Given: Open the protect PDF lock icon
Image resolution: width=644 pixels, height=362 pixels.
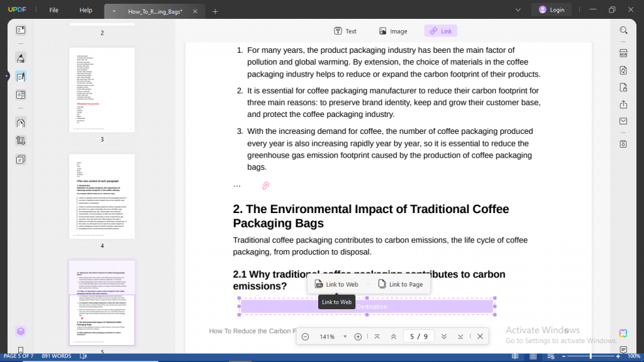Looking at the screenshot, I should pos(623,87).
